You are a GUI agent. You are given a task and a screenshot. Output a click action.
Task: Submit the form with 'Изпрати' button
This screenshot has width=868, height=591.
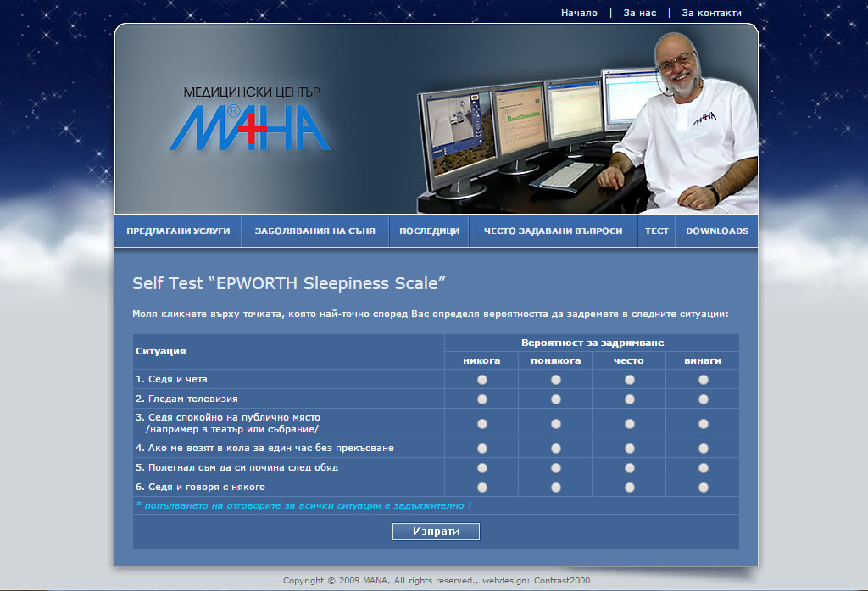(436, 532)
